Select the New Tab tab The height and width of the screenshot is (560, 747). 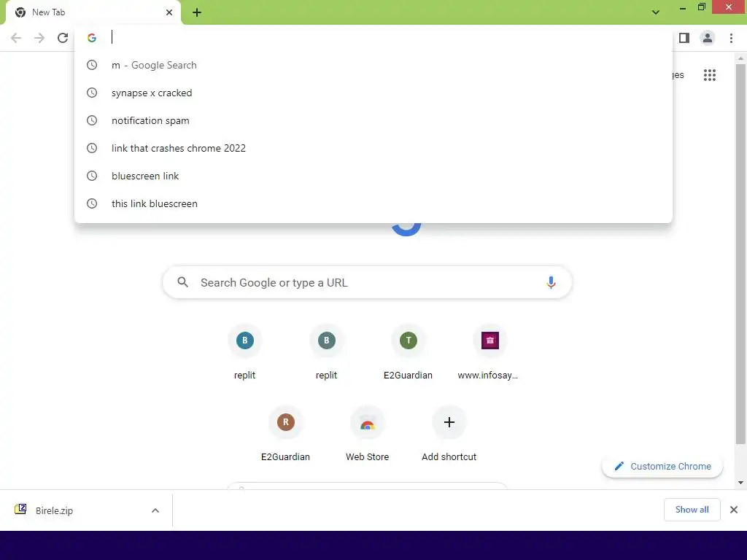pyautogui.click(x=93, y=12)
